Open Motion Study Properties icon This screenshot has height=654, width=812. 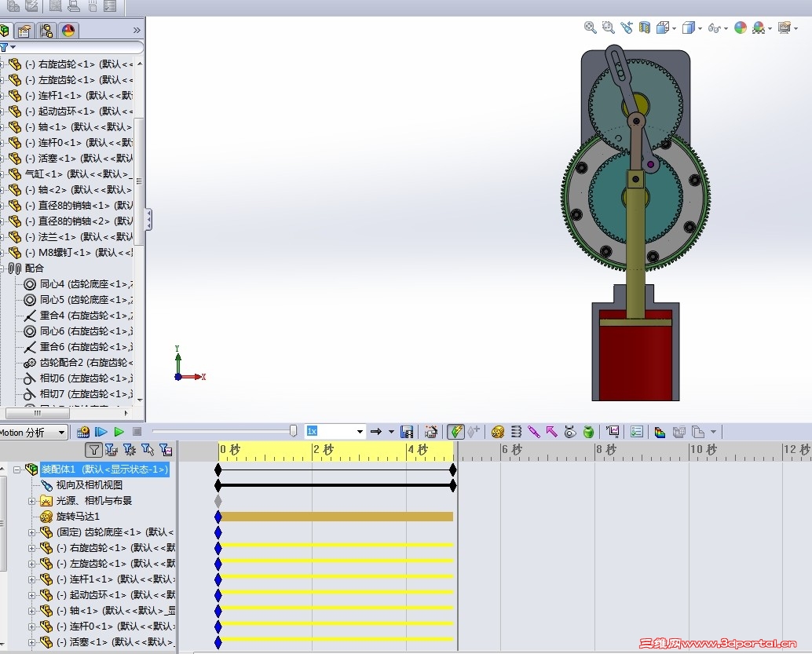pos(636,431)
